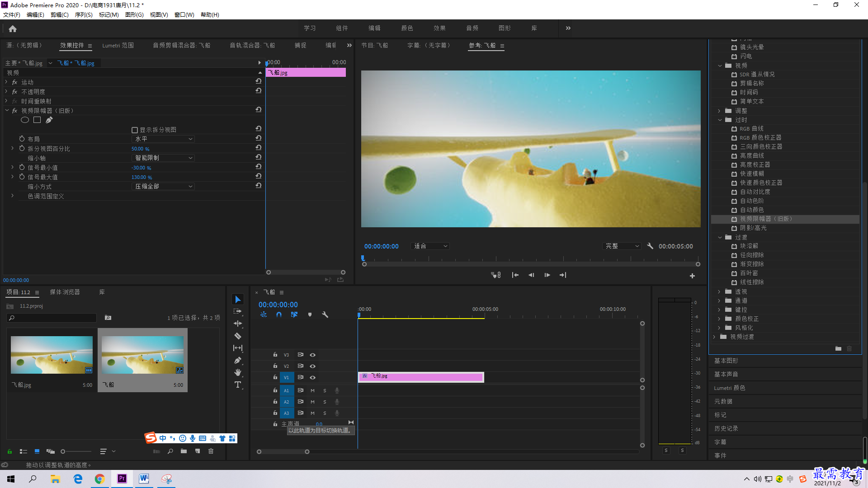Click 信号最大值 value 130.00 %

pyautogui.click(x=142, y=177)
